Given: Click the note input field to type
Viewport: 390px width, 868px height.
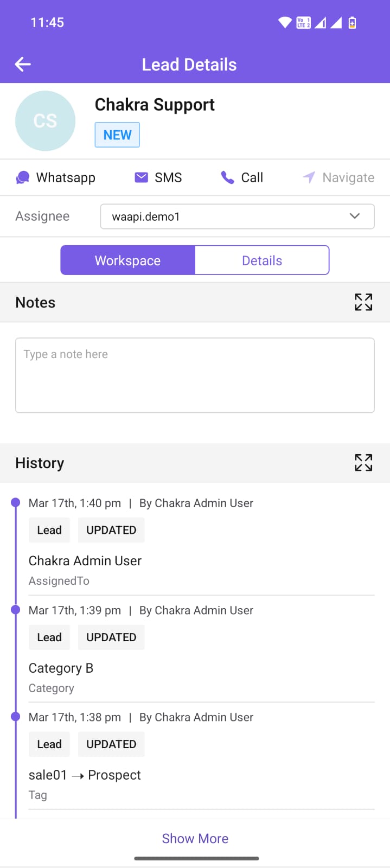Looking at the screenshot, I should 195,374.
